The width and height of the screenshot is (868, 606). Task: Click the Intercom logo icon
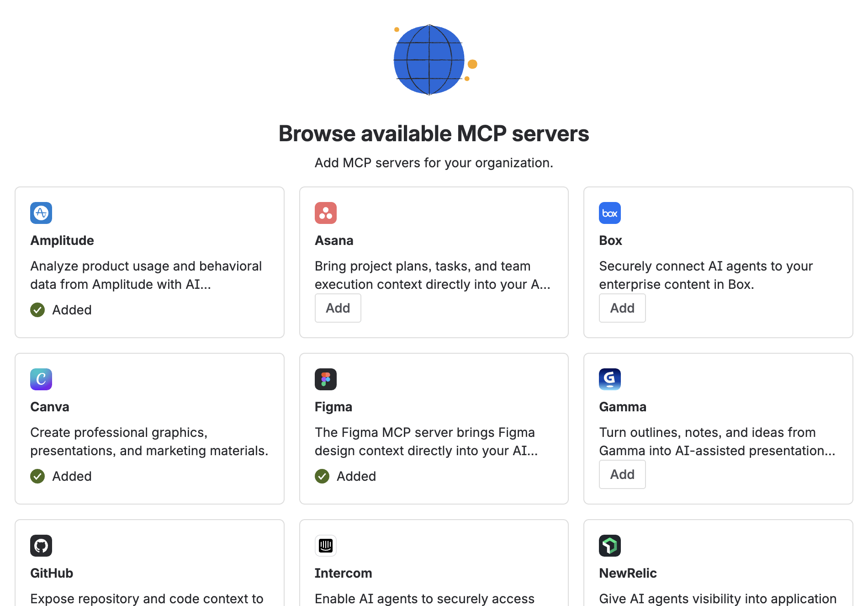(x=325, y=546)
